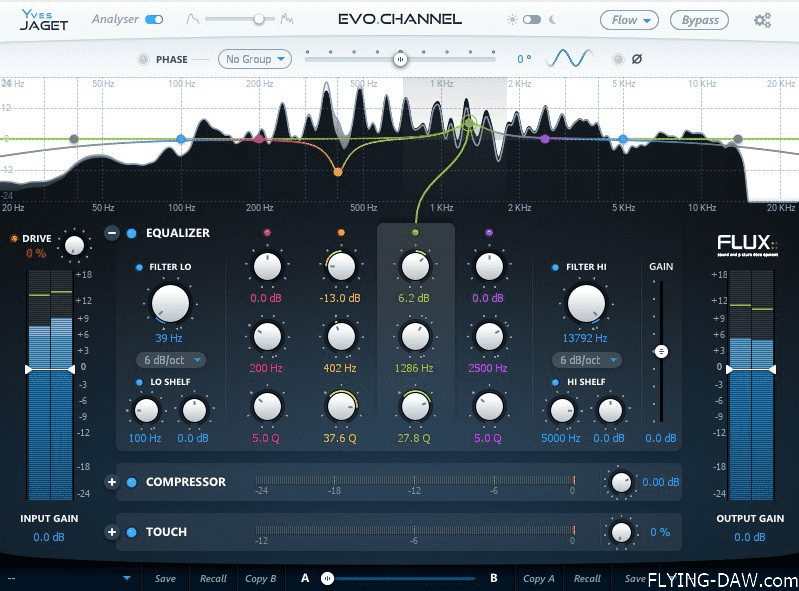Toggle the purple band enable dot
The image size is (799, 591).
click(x=489, y=233)
